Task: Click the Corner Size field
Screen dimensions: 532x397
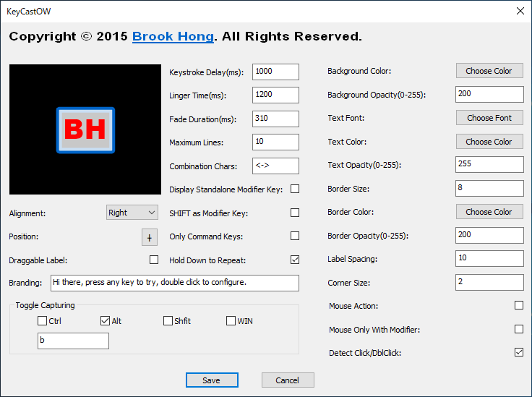Action: click(489, 282)
